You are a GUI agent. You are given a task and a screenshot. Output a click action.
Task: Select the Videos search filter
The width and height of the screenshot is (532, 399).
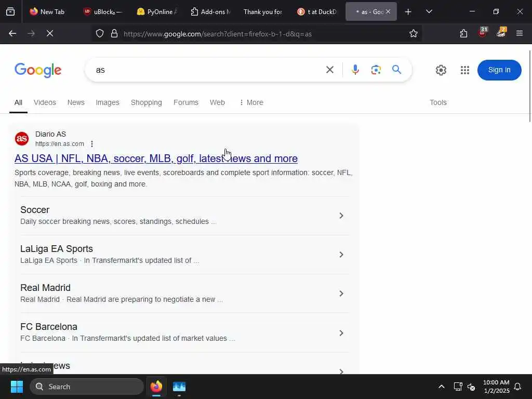point(45,102)
